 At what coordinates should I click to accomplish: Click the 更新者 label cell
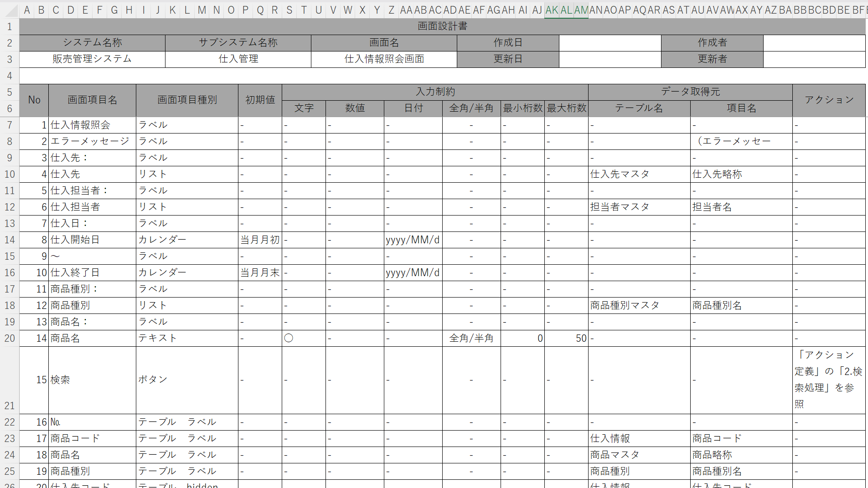coord(712,59)
